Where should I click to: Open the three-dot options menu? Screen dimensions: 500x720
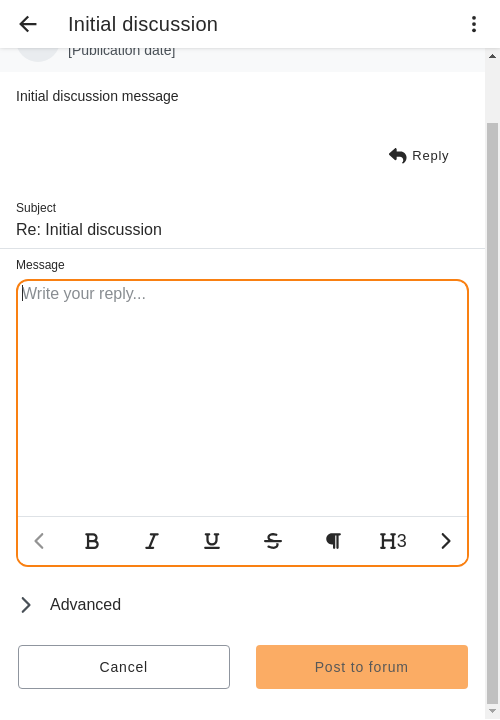pos(474,24)
